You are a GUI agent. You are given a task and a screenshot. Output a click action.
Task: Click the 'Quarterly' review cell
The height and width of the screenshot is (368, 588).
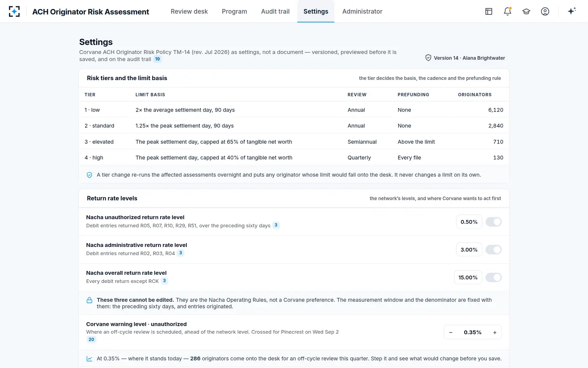[359, 158]
